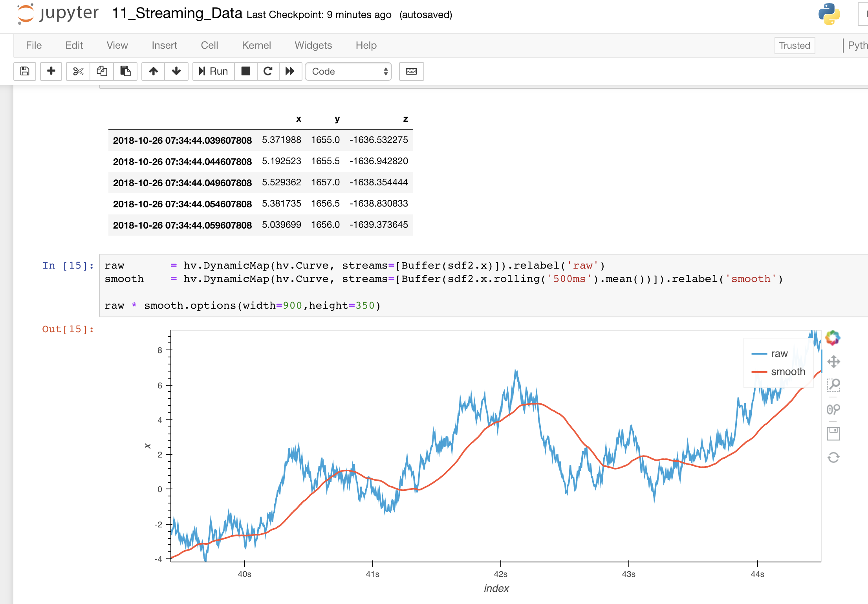This screenshot has height=604, width=868.
Task: Save the plot using the Bokeh save icon
Action: pyautogui.click(x=833, y=434)
